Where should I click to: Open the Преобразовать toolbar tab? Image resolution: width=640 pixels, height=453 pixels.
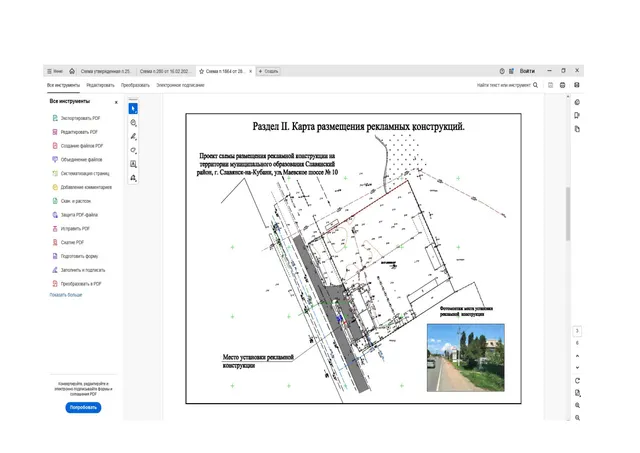(x=135, y=85)
